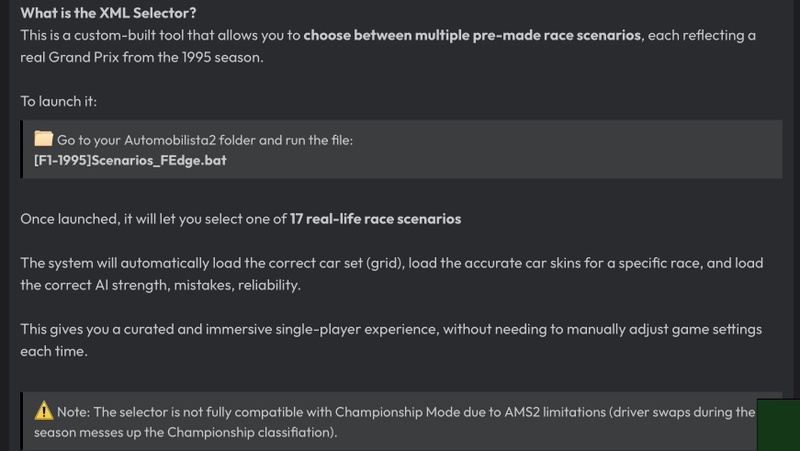The width and height of the screenshot is (800, 451).
Task: Click the 'each time.' text
Action: click(54, 351)
